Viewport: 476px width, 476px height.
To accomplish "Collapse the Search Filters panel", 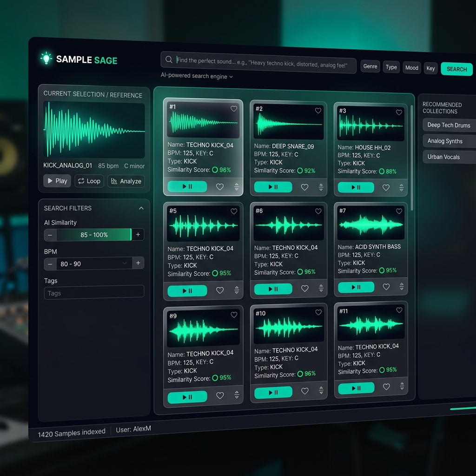I will pyautogui.click(x=141, y=208).
